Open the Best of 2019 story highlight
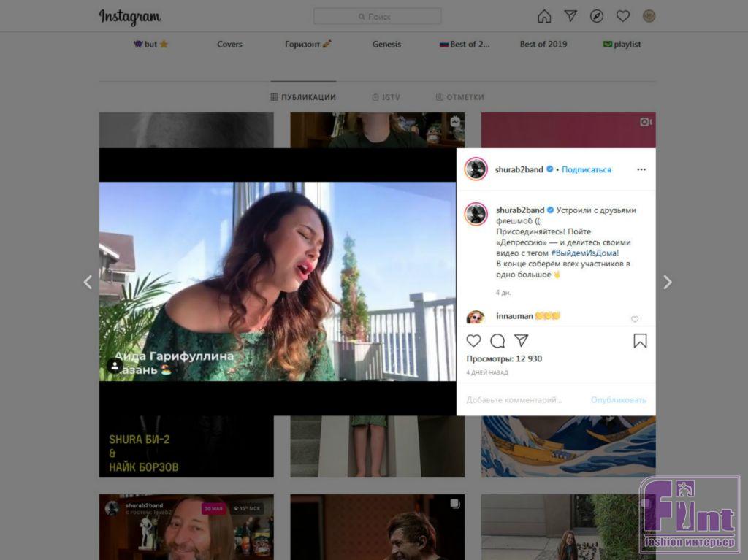 [543, 44]
